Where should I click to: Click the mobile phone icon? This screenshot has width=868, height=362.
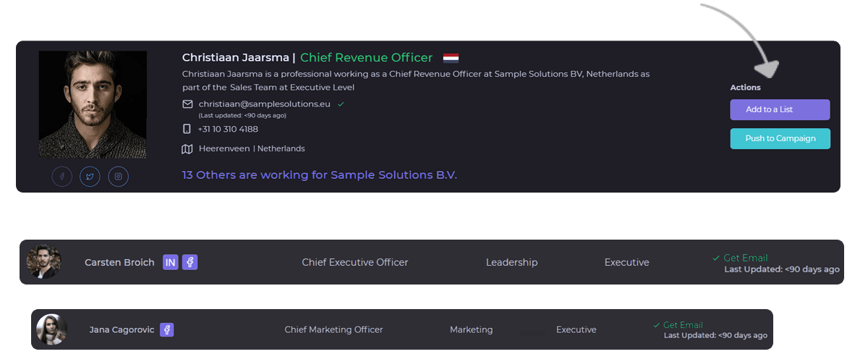coord(187,129)
